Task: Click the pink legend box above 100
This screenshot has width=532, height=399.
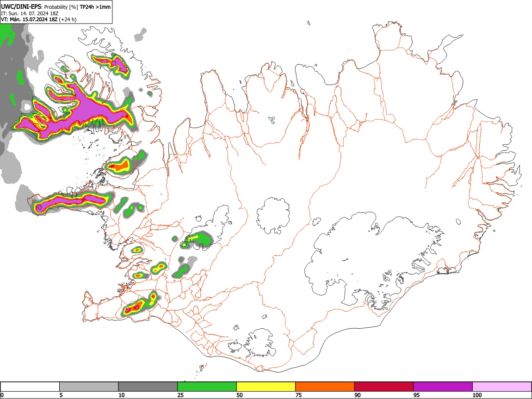Action: [502, 387]
